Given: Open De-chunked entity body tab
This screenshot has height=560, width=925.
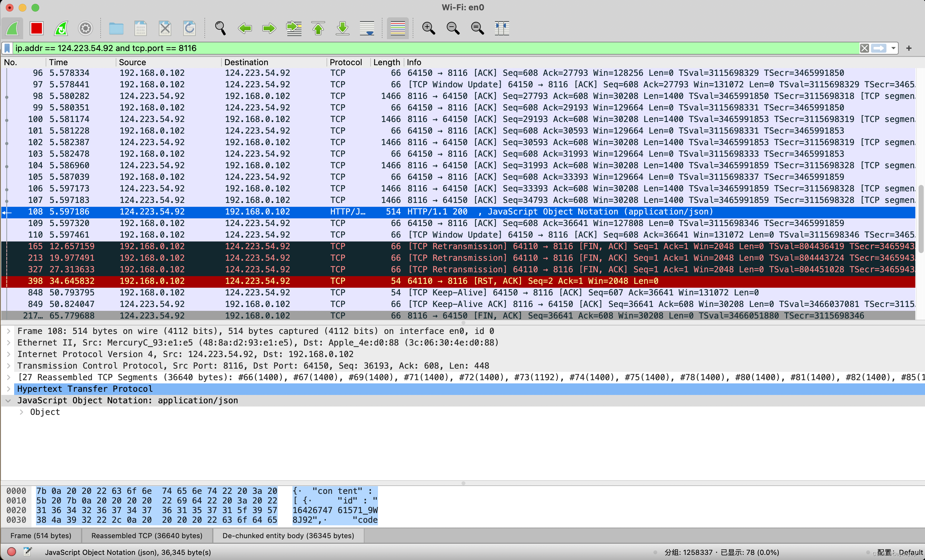Looking at the screenshot, I should [x=288, y=535].
